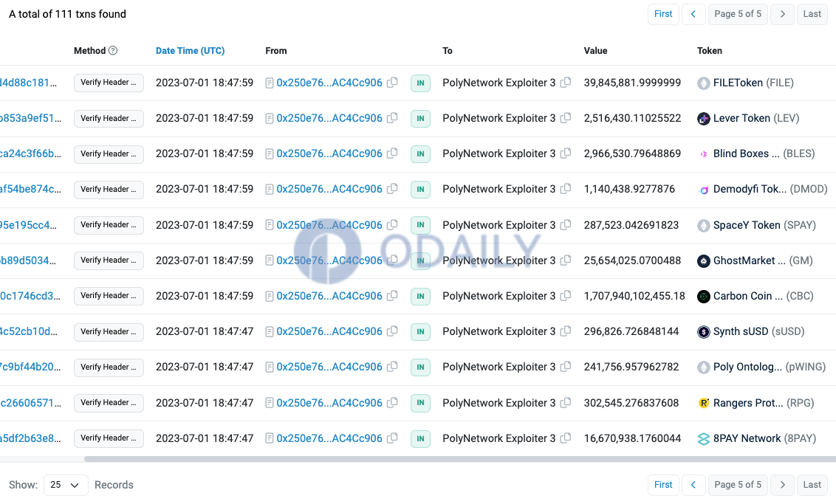Copy From address in Carbon Coin row

click(392, 296)
